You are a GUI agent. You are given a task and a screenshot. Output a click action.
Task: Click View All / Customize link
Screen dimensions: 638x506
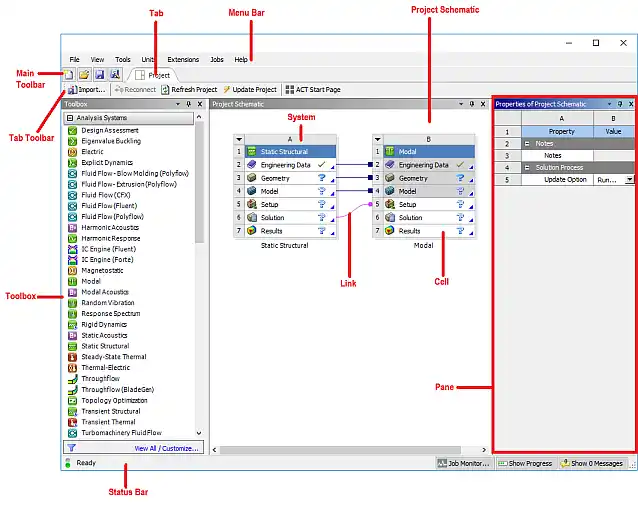(x=166, y=448)
